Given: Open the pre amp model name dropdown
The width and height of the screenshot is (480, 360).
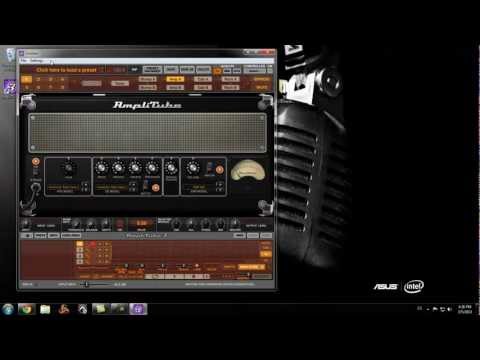Looking at the screenshot, I should click(63, 188).
